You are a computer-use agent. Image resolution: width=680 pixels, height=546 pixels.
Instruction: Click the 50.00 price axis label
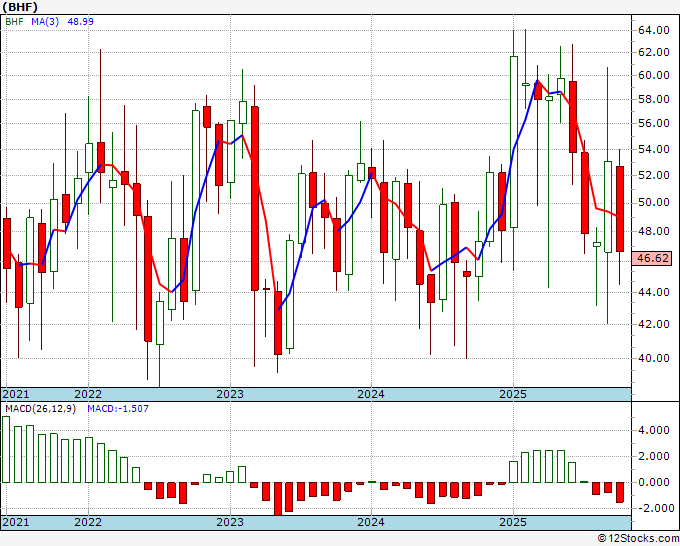tap(654, 202)
